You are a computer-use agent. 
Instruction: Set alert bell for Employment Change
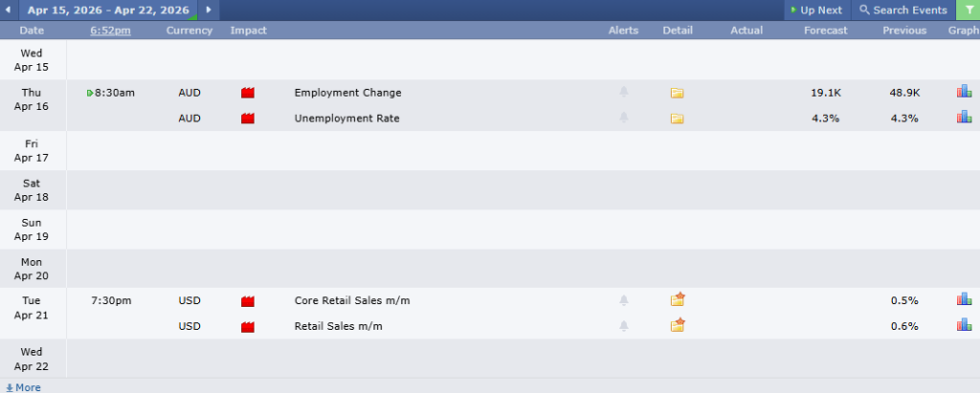(623, 93)
